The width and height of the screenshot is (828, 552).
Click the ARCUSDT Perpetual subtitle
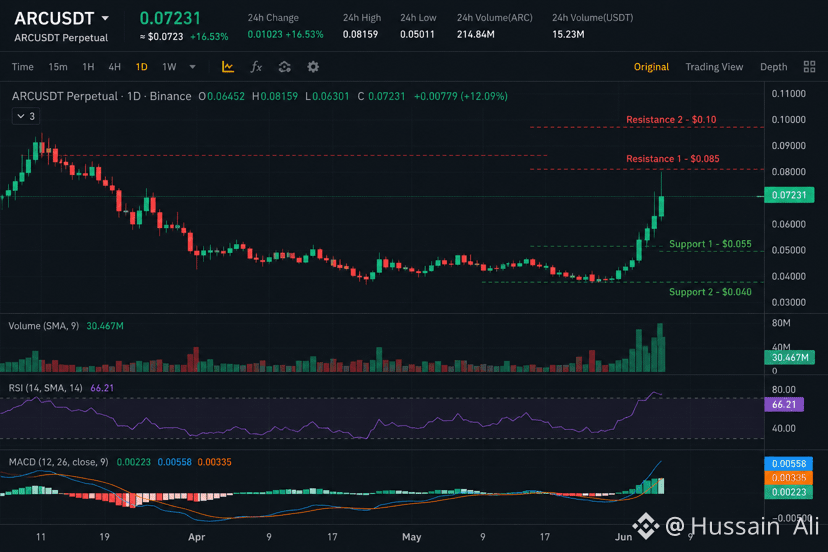pos(61,38)
